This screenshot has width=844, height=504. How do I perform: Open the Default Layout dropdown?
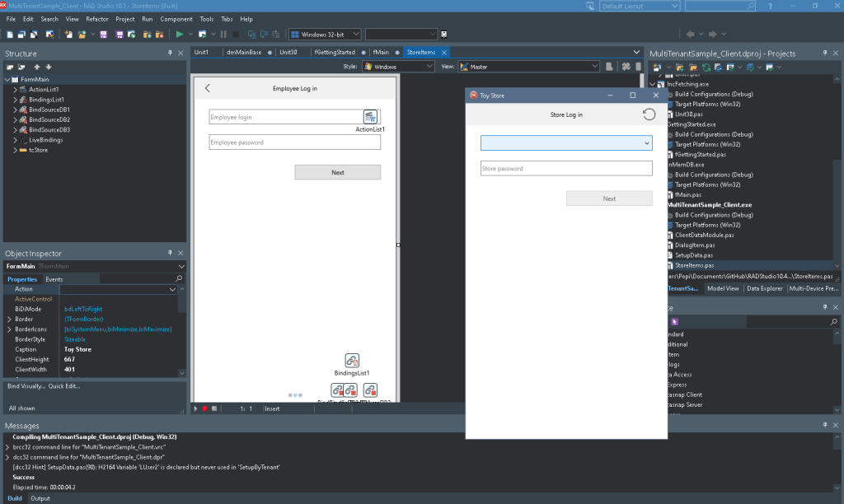coord(640,7)
